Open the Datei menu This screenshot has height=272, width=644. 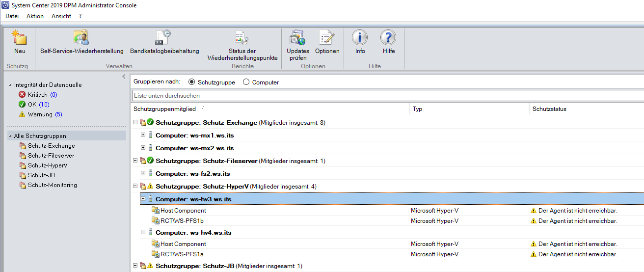point(12,16)
